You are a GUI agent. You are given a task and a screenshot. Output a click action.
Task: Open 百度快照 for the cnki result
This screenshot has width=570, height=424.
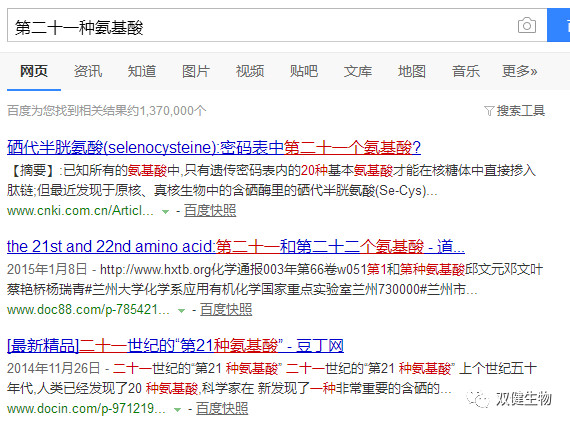click(x=210, y=211)
